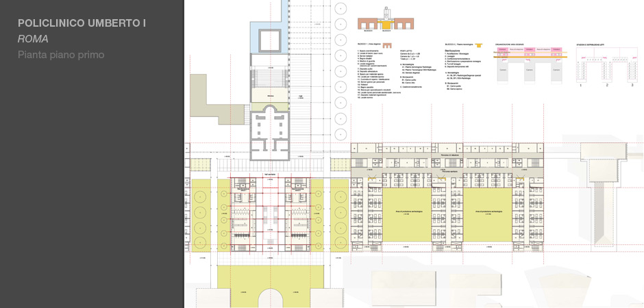Click the middle grey 'Camere' block in the scheme
This screenshot has width=644, height=308.
530,70
